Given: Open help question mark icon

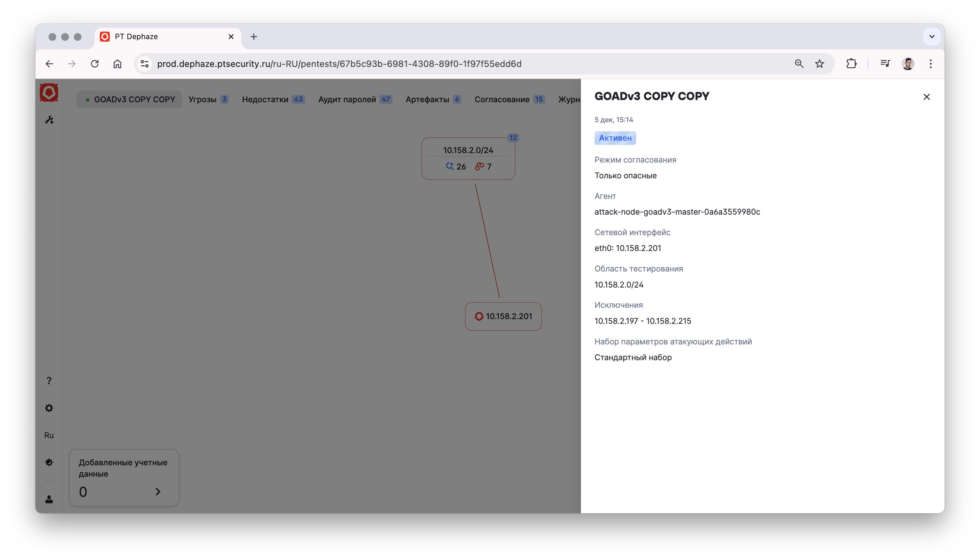Looking at the screenshot, I should 49,380.
